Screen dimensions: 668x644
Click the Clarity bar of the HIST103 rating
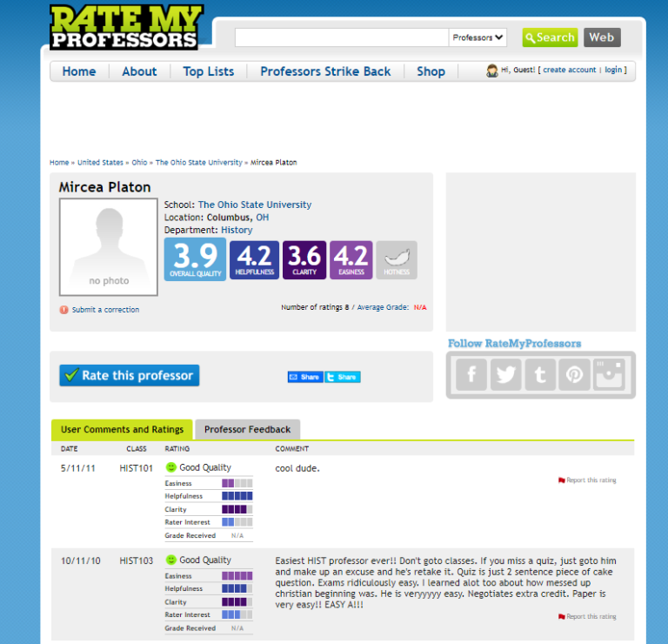click(237, 602)
